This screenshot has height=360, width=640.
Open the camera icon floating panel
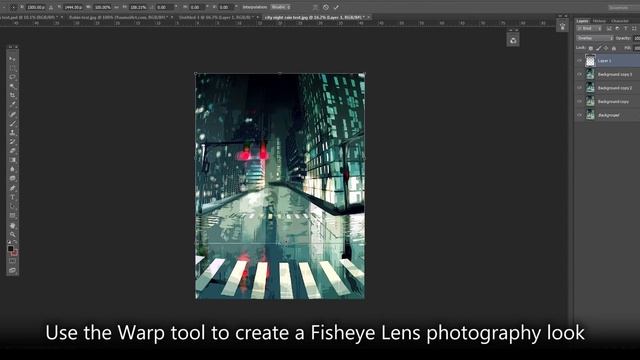pyautogui.click(x=513, y=40)
